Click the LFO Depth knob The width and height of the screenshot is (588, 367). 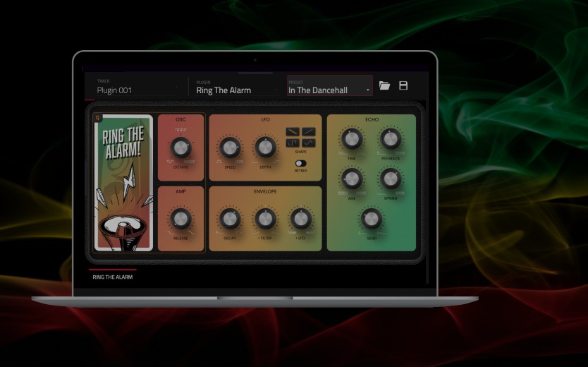click(265, 148)
